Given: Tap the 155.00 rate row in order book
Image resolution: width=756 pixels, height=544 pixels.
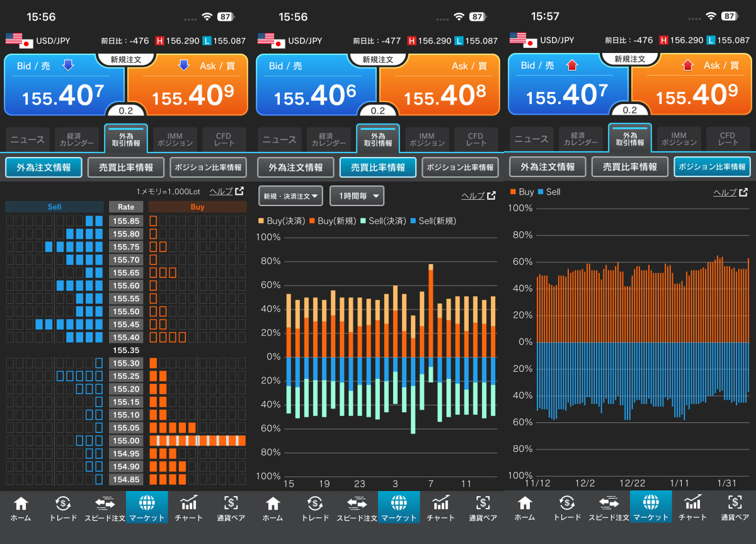Looking at the screenshot, I should (x=125, y=441).
